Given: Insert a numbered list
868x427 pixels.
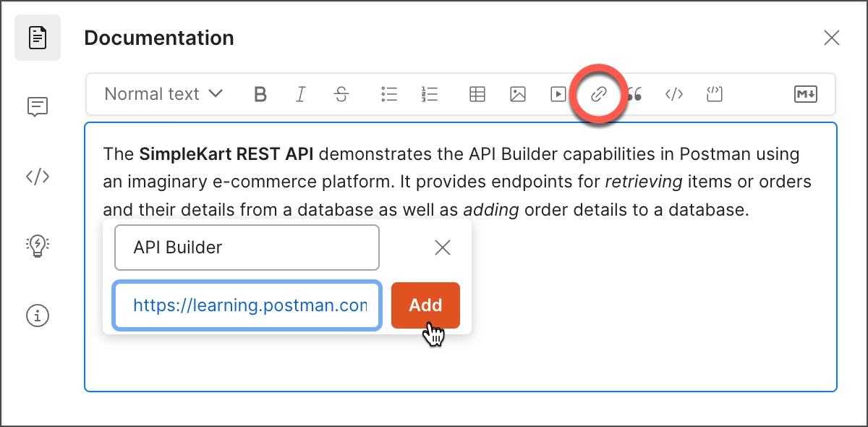Looking at the screenshot, I should coord(430,94).
